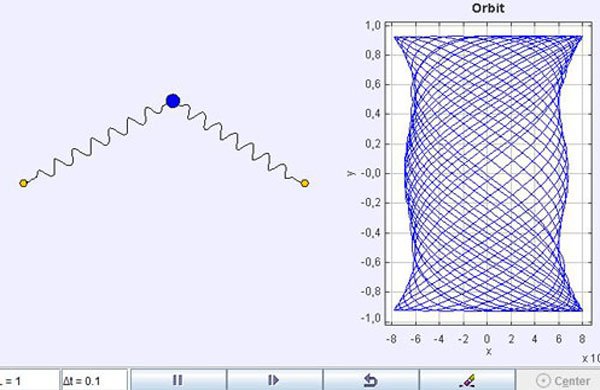Screen dimensions: 600x390
Task: Click the -1,0 tick label on y axis
Action: click(371, 318)
